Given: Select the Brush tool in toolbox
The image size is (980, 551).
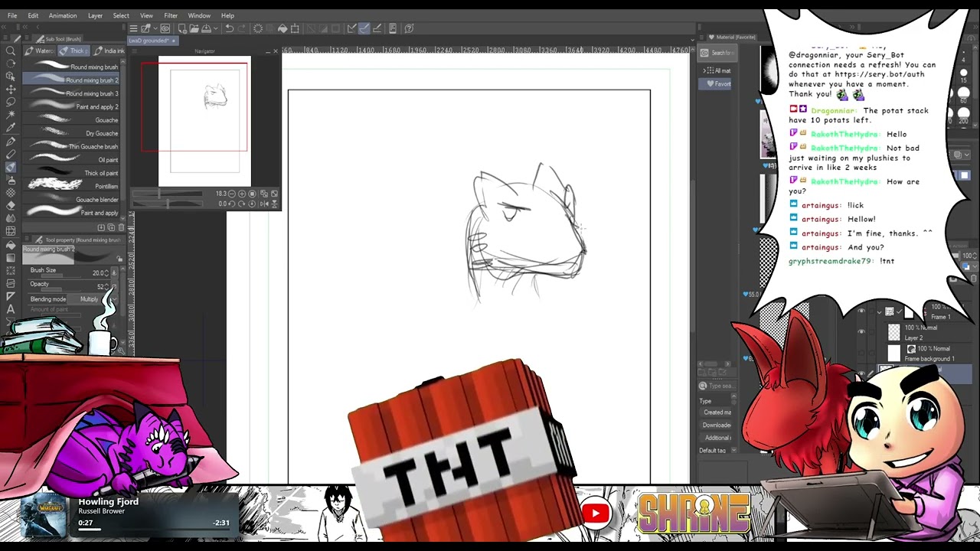Looking at the screenshot, I should coord(11,167).
